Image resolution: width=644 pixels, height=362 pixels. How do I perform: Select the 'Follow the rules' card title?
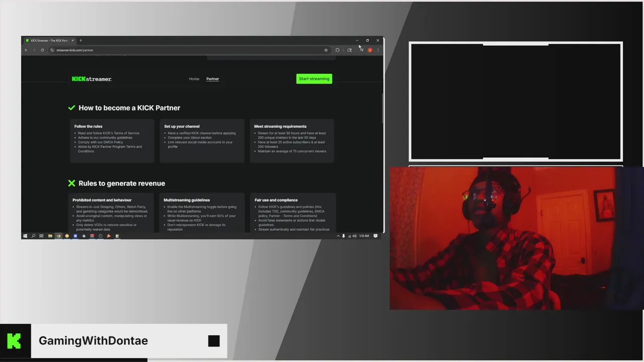(89, 126)
